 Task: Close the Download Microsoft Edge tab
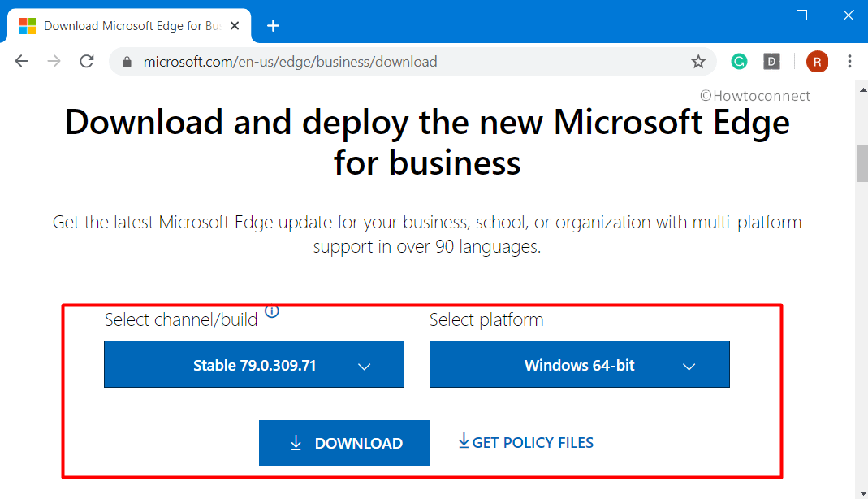(235, 25)
